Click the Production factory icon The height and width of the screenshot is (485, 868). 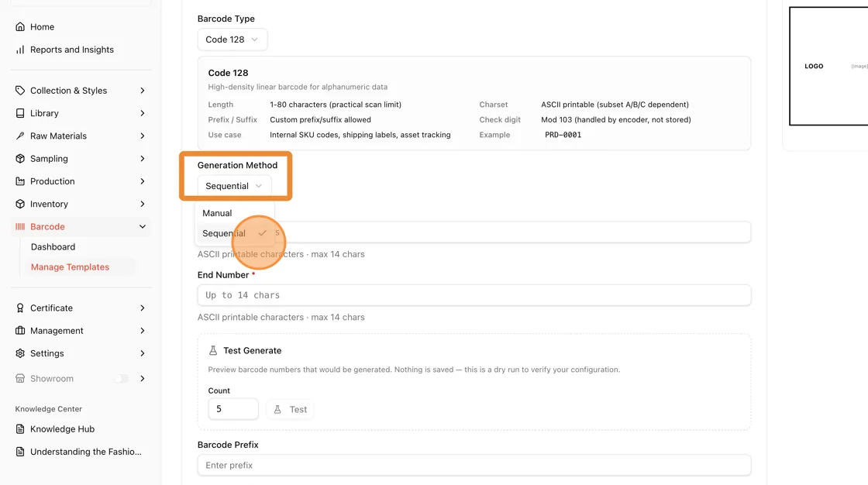[20, 181]
